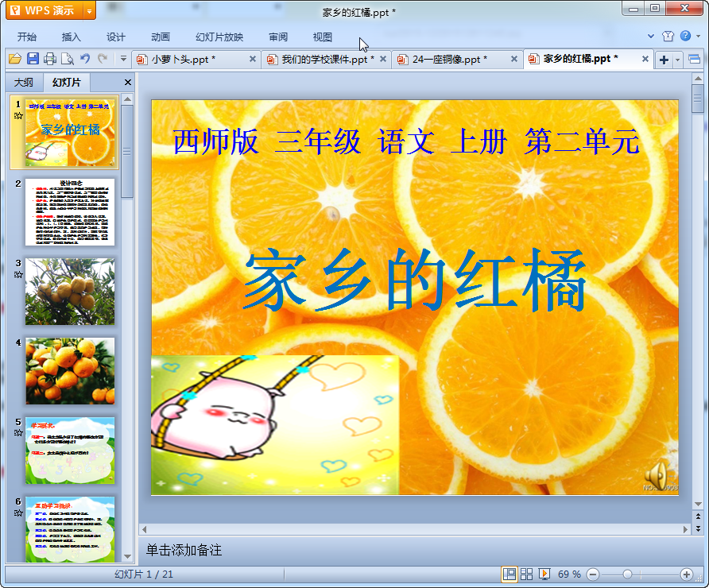Close the 家乡的红橘.ppt tab

click(x=645, y=59)
